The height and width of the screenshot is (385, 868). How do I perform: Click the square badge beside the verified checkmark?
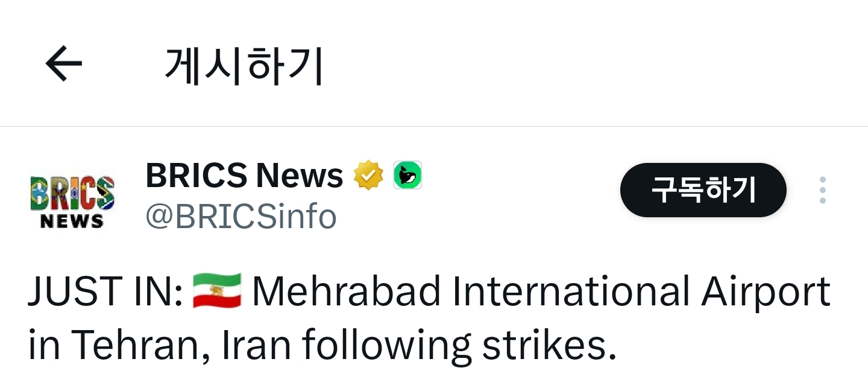point(407,175)
